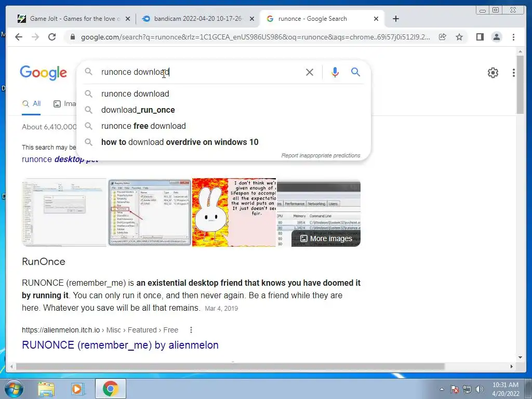
Task: Open Windows Media Player from taskbar
Action: [x=77, y=389]
